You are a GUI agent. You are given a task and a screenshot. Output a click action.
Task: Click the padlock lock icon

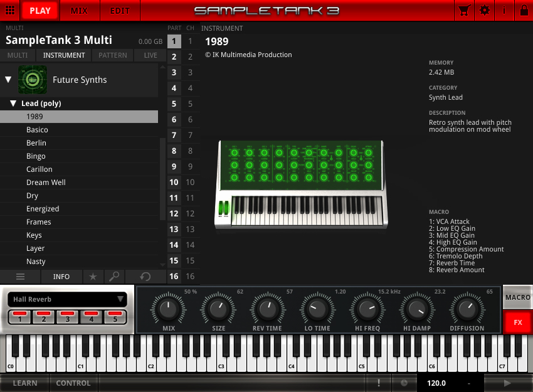[524, 11]
